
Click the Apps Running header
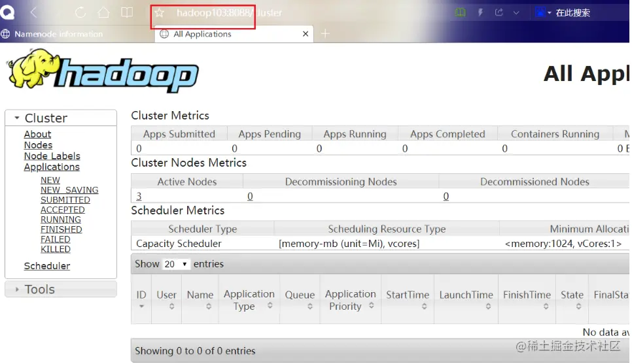click(355, 134)
